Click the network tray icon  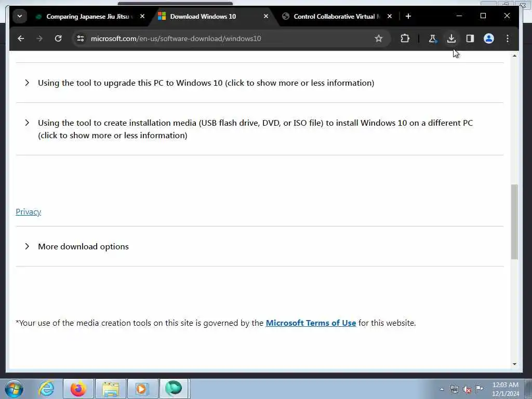coord(454,390)
